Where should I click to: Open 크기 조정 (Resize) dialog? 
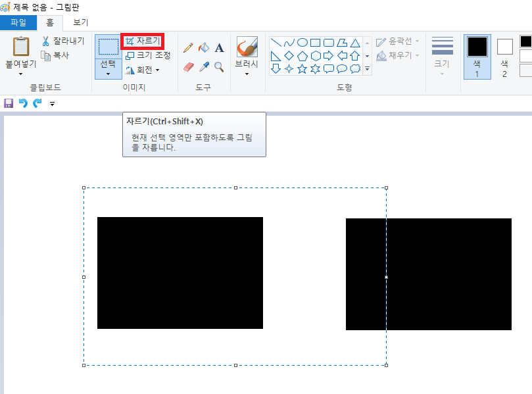(x=148, y=55)
